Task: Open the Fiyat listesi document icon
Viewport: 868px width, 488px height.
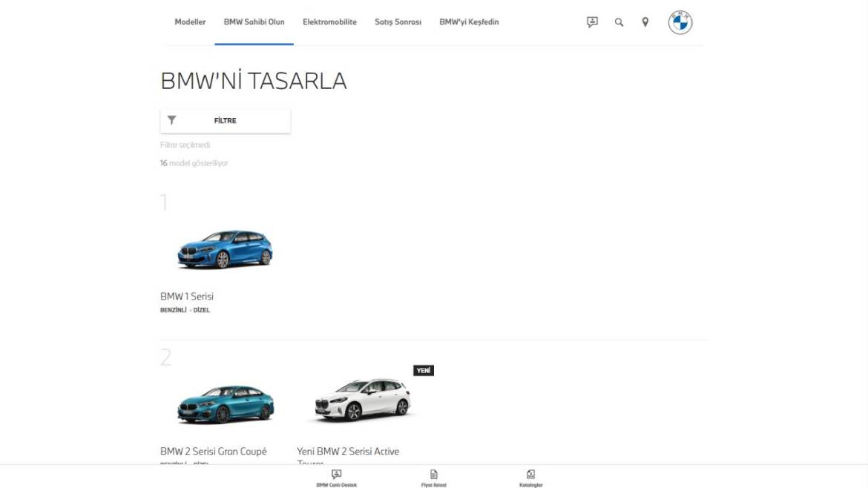Action: 434,478
